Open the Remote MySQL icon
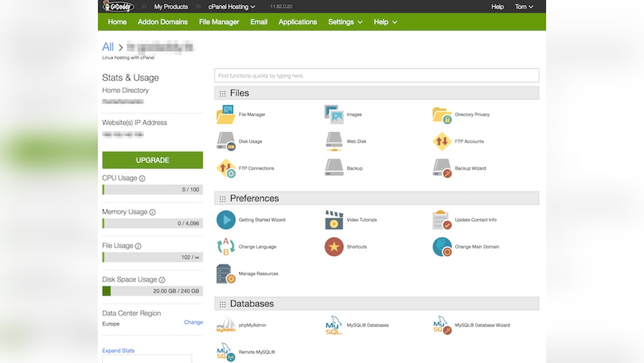Image resolution: width=644 pixels, height=363 pixels. coord(225,352)
